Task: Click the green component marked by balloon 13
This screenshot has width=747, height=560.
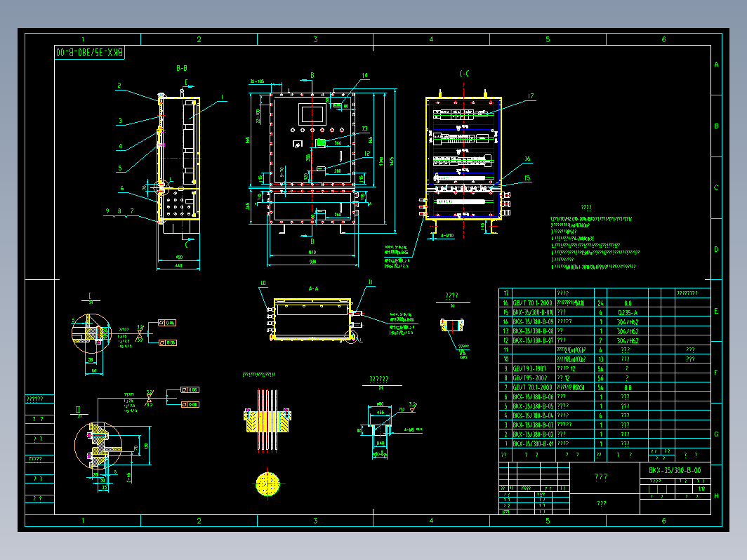Action: (x=321, y=142)
